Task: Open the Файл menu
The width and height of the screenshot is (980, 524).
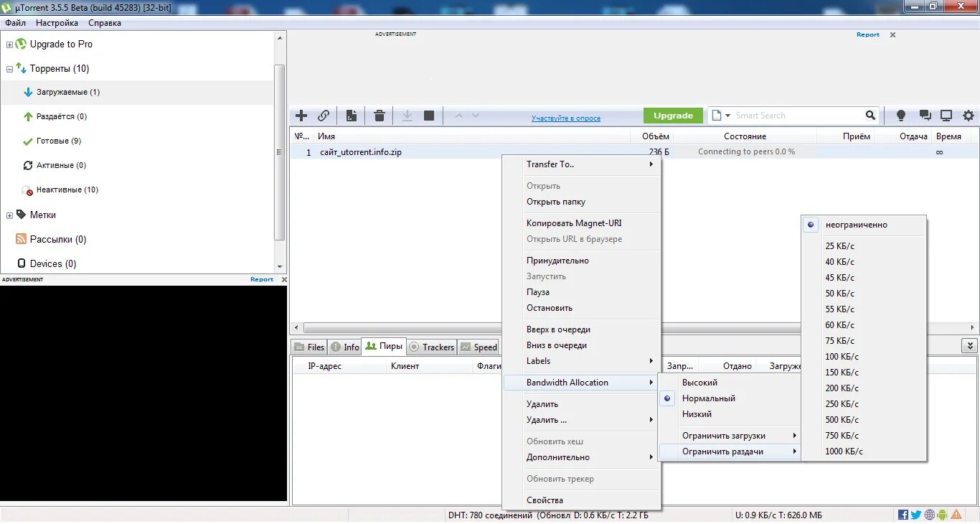Action: pos(15,23)
